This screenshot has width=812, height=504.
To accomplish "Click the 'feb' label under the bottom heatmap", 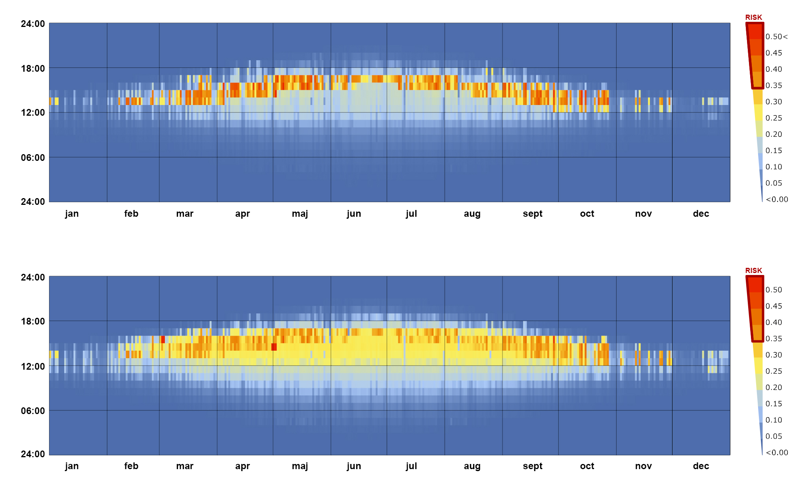I will tap(131, 466).
